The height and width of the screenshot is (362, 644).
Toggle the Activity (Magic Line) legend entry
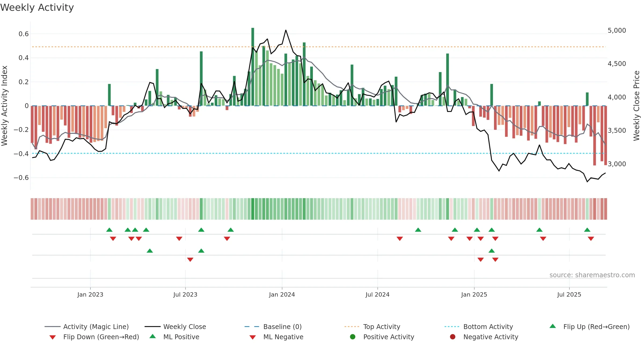tap(86, 327)
